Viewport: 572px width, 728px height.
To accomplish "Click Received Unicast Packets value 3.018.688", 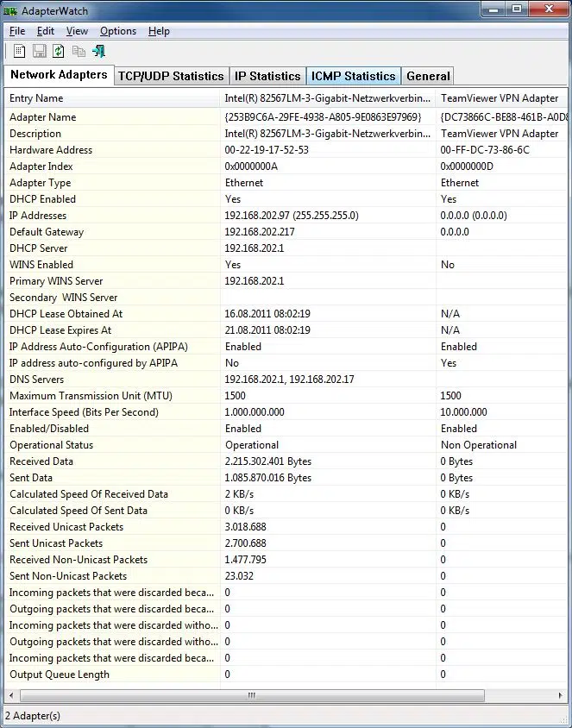I will [246, 527].
